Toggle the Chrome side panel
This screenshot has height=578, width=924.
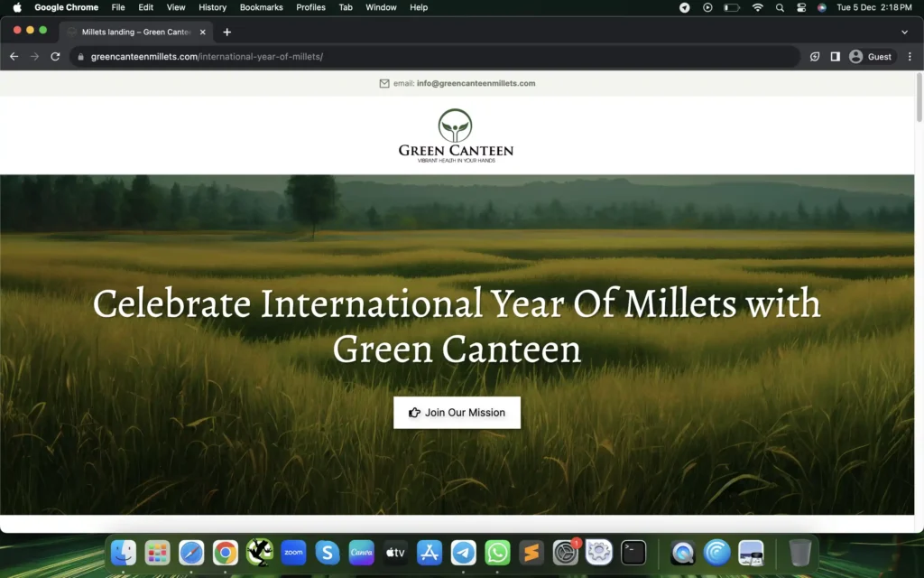coord(835,57)
